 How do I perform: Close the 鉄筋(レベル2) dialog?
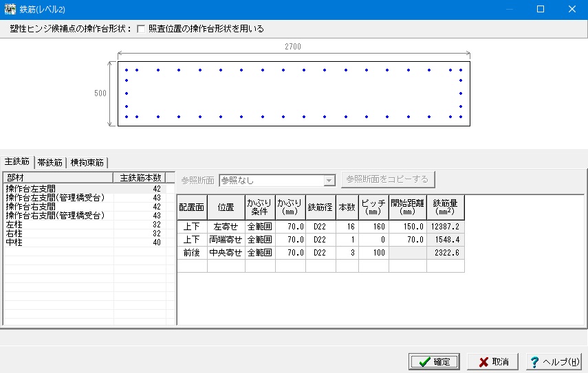pyautogui.click(x=572, y=10)
